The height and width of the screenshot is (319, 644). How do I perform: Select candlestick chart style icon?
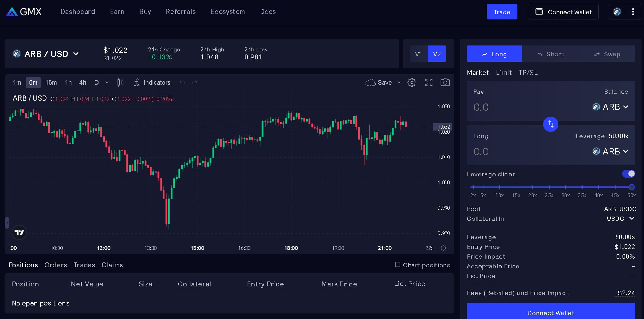[x=120, y=83]
